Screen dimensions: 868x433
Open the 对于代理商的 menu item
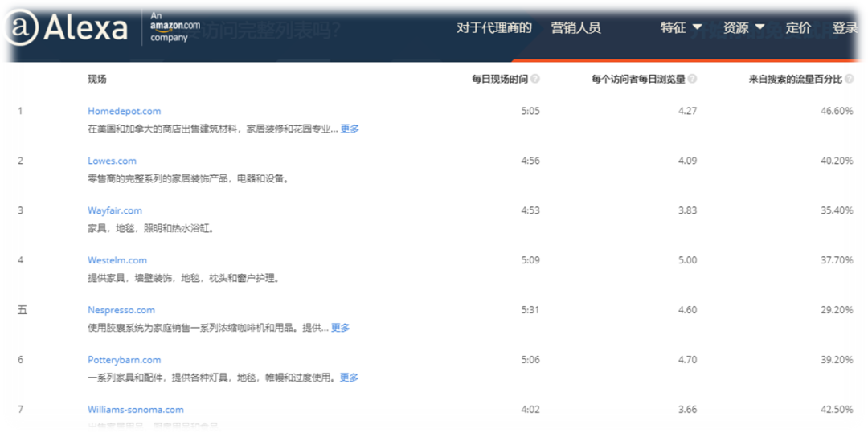(x=494, y=28)
